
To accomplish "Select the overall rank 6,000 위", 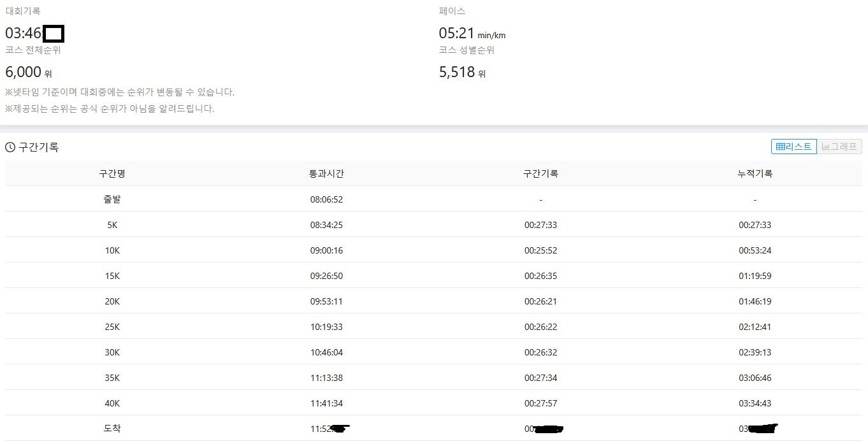I will pyautogui.click(x=29, y=73).
